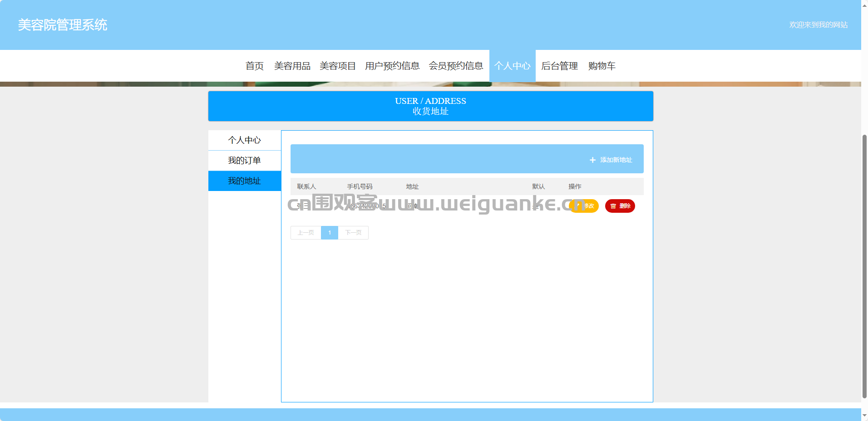Click the 手机号码 column header
This screenshot has height=421, width=868.
tap(360, 186)
